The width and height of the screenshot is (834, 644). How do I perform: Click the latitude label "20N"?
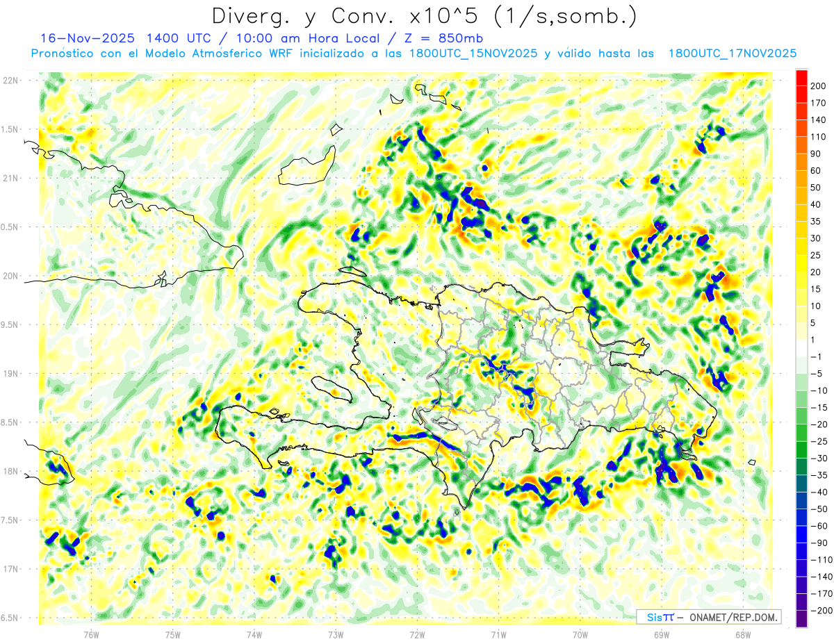[x=10, y=276]
